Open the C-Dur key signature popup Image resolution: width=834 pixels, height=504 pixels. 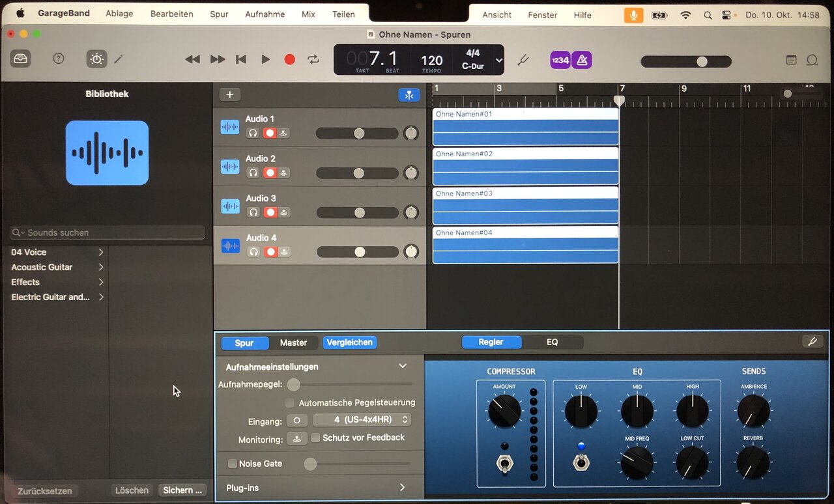[x=473, y=66]
